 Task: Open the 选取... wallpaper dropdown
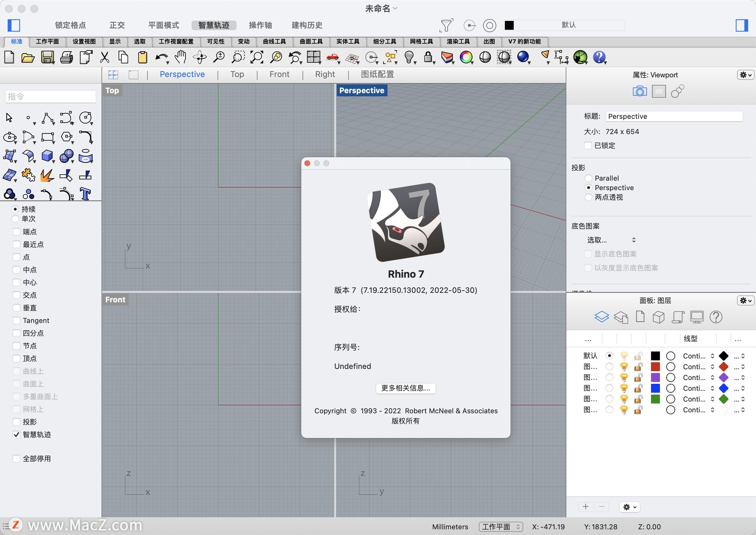pos(611,240)
